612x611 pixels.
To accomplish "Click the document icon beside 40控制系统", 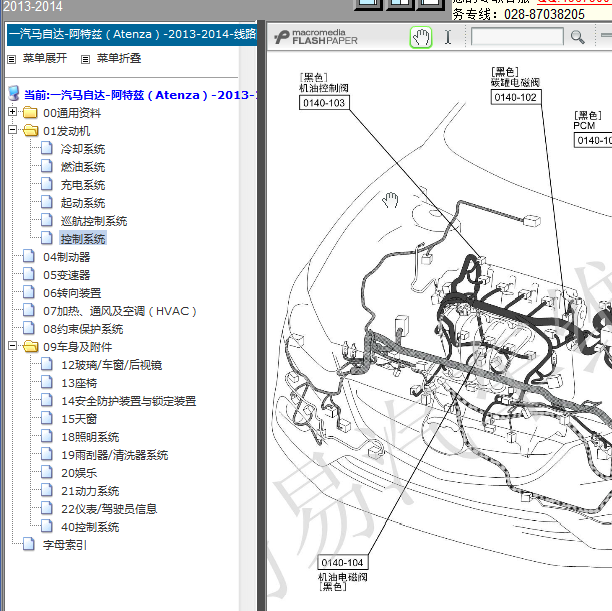I will [x=47, y=525].
